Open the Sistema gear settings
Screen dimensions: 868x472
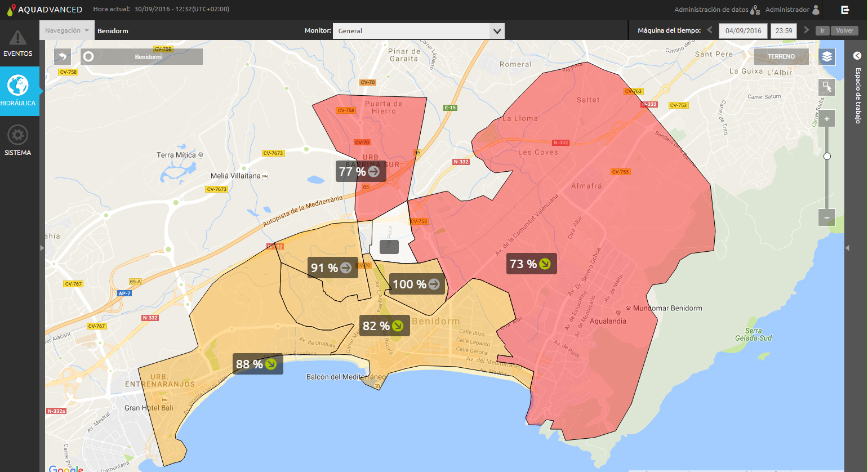(x=18, y=136)
